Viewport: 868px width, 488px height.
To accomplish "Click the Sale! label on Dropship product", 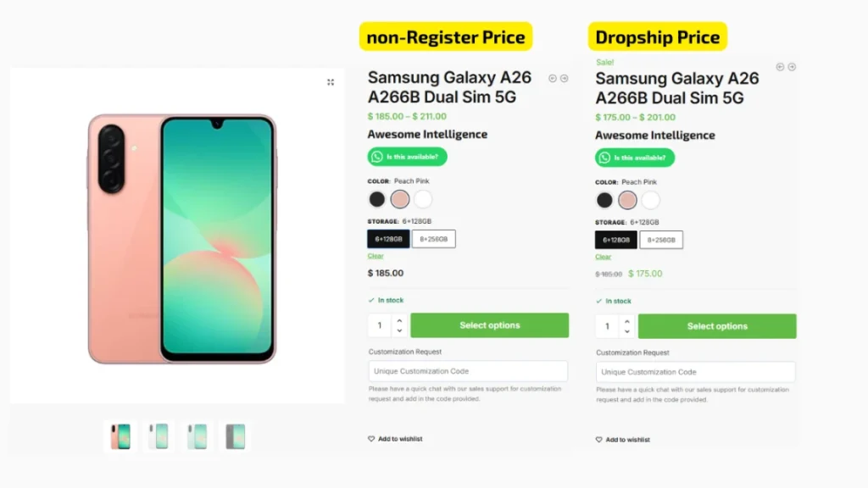I will pyautogui.click(x=604, y=62).
